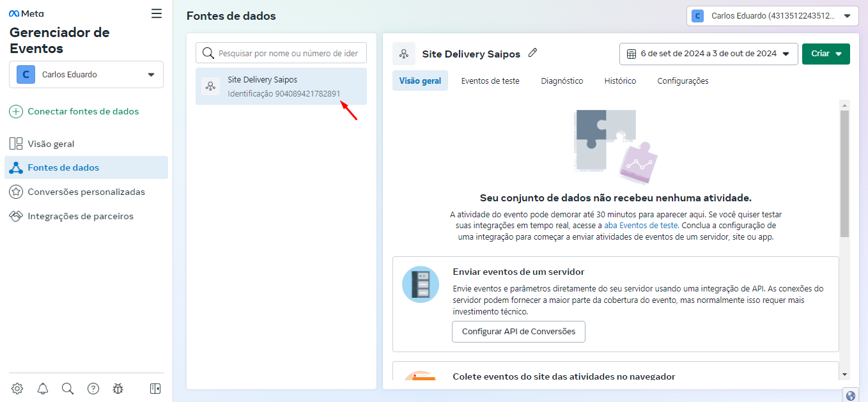This screenshot has width=868, height=402.
Task: Click the vertical scrollbar thumb
Action: coord(844,174)
